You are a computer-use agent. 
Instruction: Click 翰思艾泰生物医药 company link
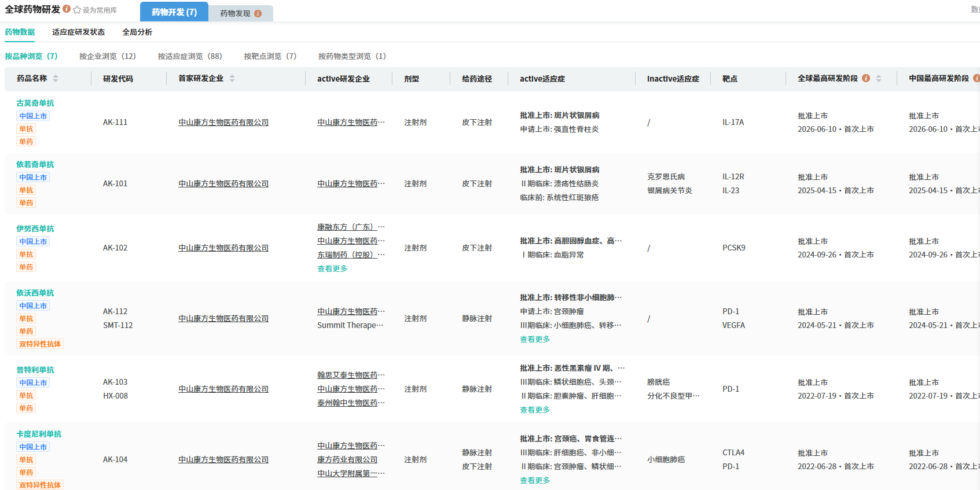pos(351,375)
